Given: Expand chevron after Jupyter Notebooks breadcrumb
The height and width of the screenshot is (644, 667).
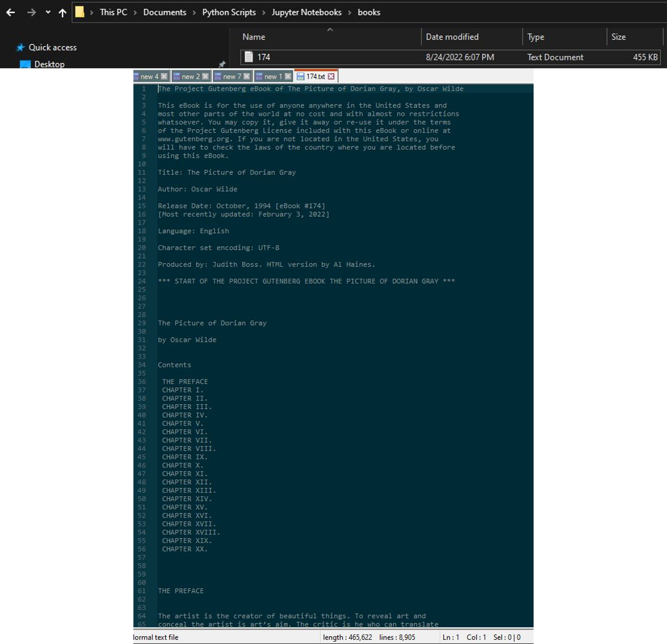Looking at the screenshot, I should coord(349,13).
